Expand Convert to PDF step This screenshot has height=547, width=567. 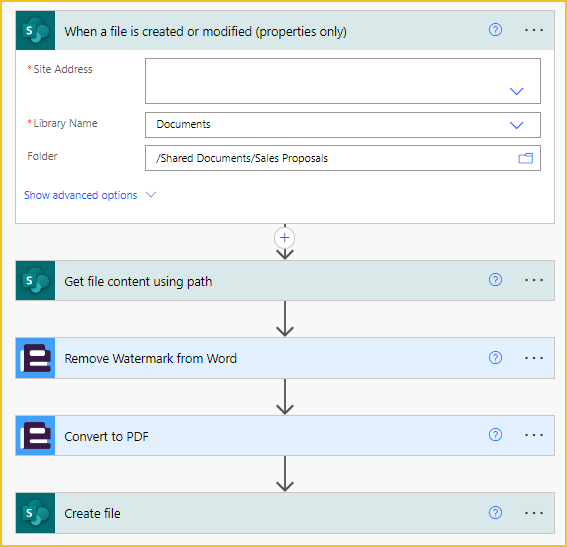pyautogui.click(x=285, y=436)
